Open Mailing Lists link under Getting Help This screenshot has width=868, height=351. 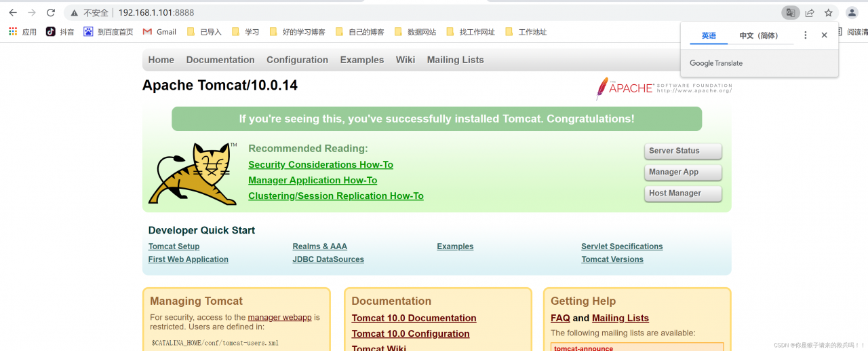(x=620, y=318)
